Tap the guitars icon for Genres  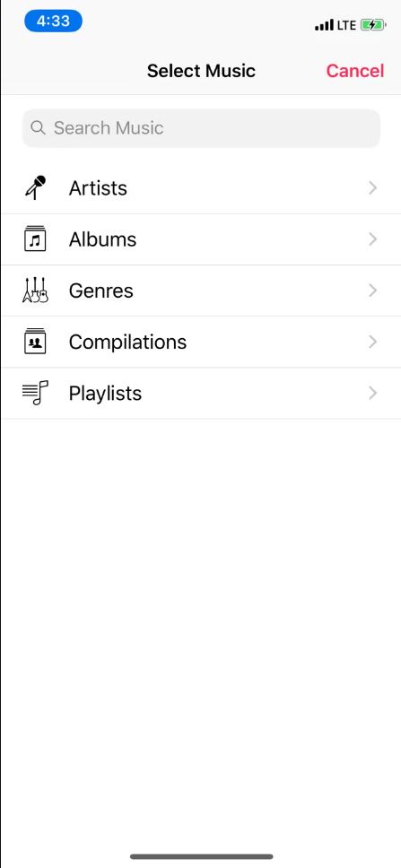tap(35, 290)
